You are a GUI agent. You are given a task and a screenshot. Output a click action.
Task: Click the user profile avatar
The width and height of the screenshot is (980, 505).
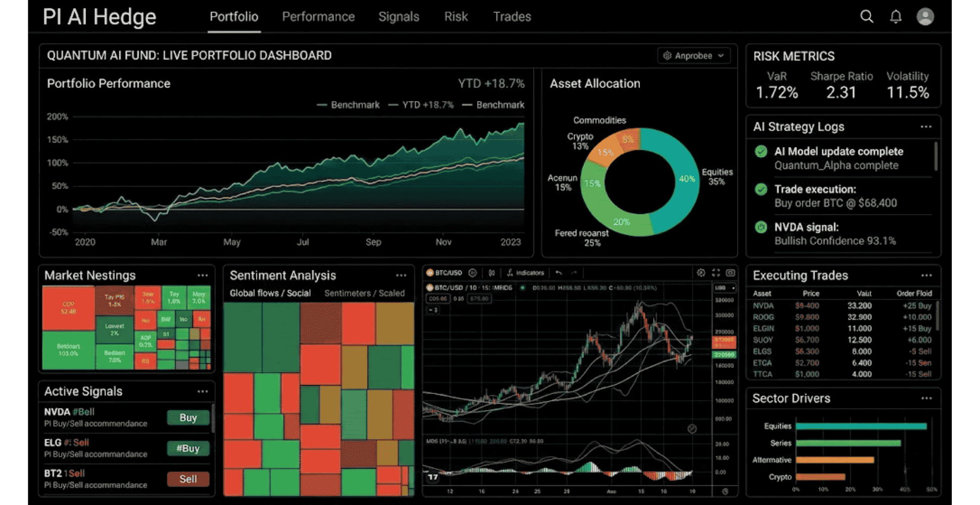tap(925, 16)
